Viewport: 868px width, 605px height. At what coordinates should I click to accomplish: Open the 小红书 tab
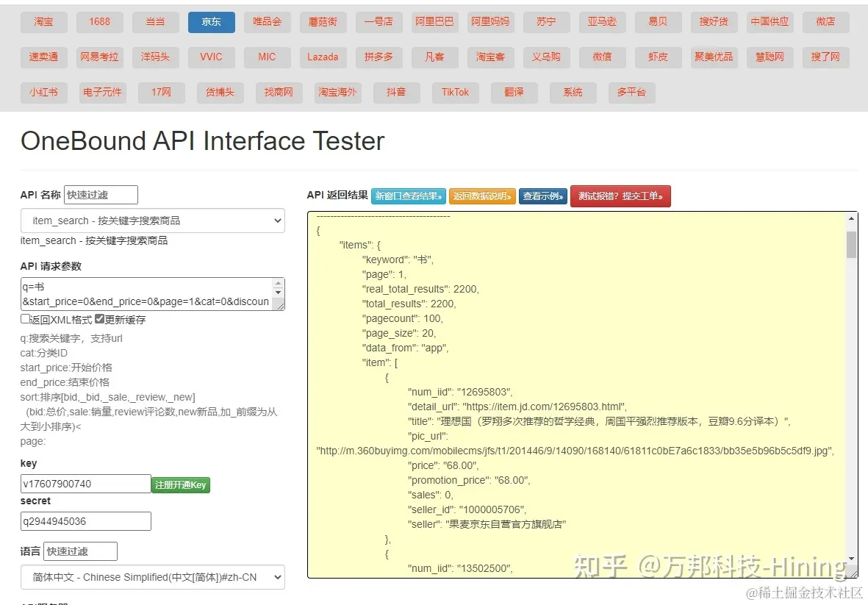pos(44,93)
